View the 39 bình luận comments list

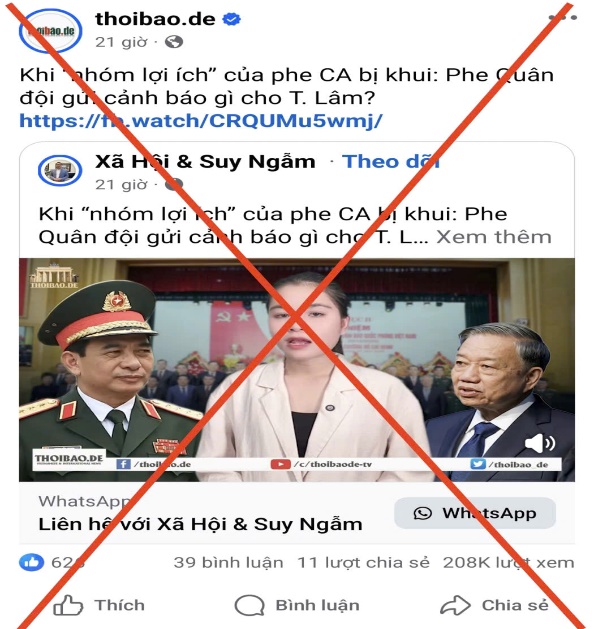pos(228,562)
